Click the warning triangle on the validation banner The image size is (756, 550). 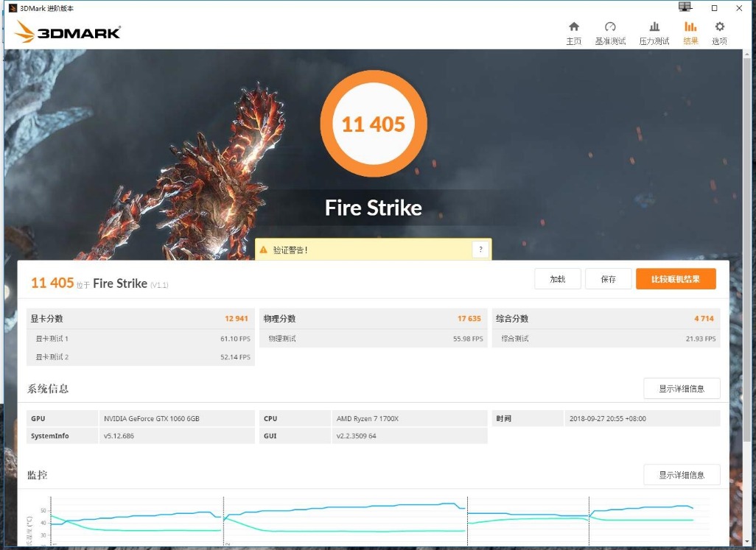(x=264, y=249)
